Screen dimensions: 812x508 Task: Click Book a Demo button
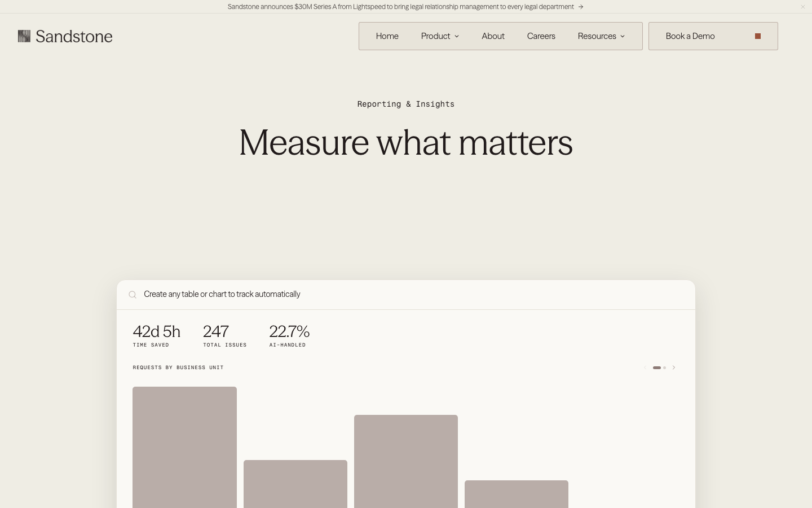click(x=713, y=36)
